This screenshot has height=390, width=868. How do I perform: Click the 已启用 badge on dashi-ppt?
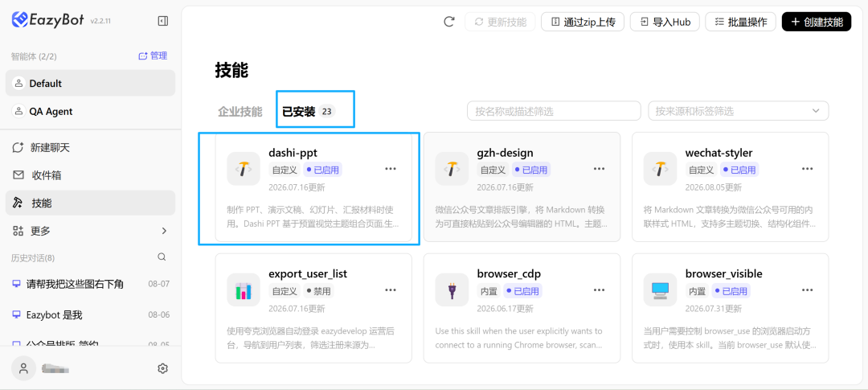tap(322, 170)
